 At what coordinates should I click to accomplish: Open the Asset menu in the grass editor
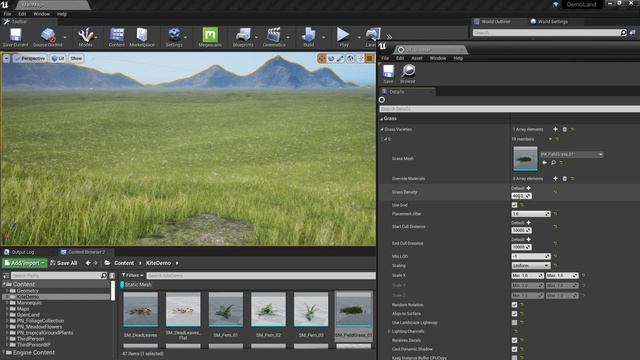point(417,58)
